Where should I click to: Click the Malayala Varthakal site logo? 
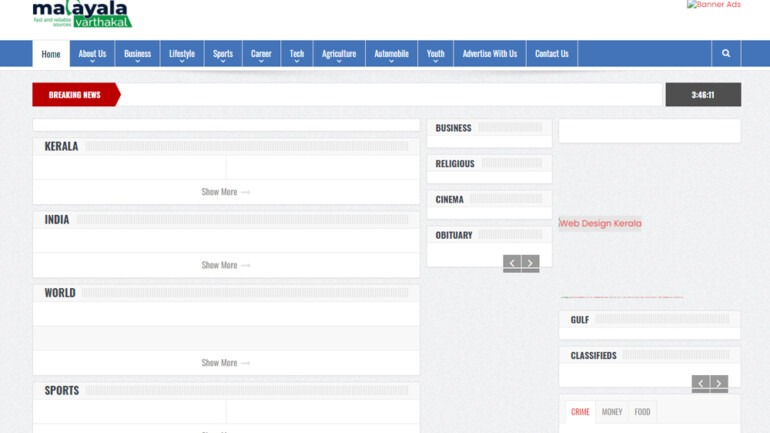[x=82, y=13]
